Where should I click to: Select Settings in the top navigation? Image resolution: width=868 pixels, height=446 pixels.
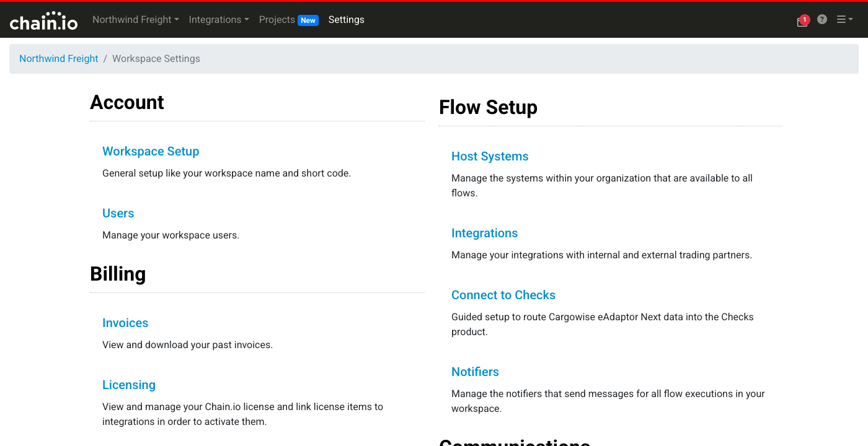(x=347, y=20)
